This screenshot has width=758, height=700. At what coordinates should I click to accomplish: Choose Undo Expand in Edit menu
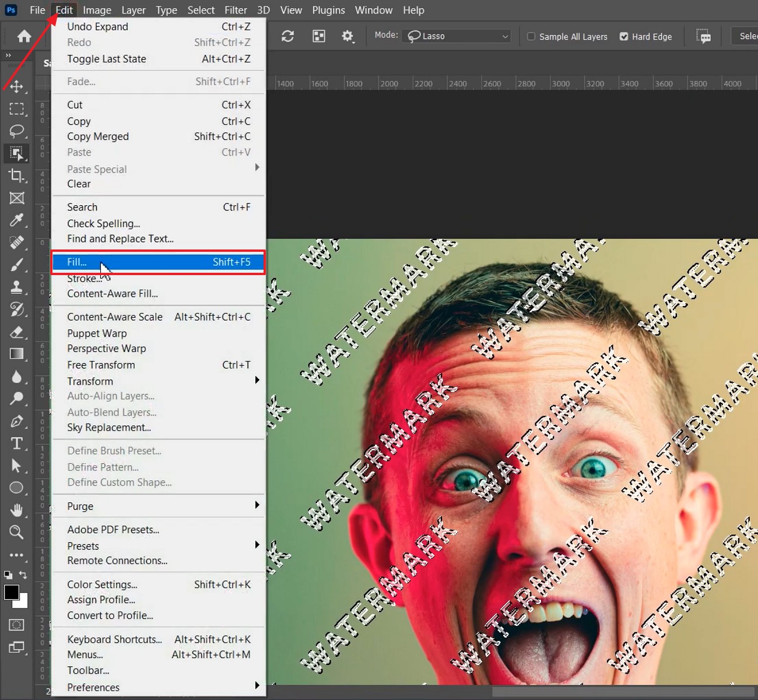click(159, 26)
